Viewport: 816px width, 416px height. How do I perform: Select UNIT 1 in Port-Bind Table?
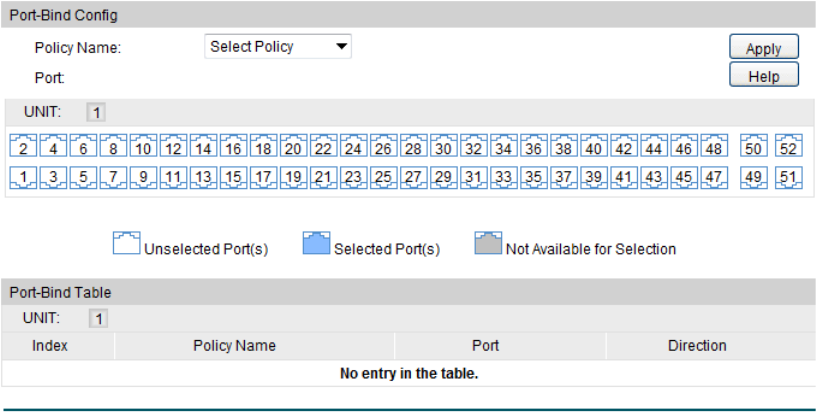98,319
